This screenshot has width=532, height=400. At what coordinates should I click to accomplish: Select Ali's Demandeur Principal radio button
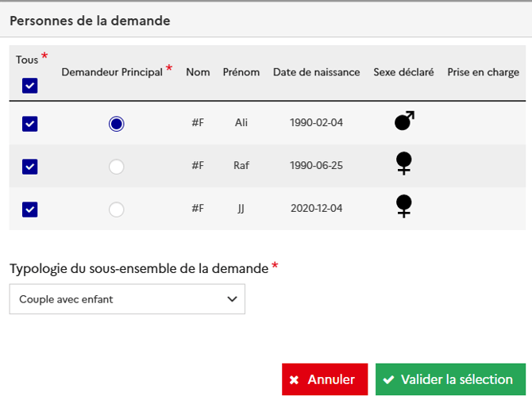pos(117,124)
